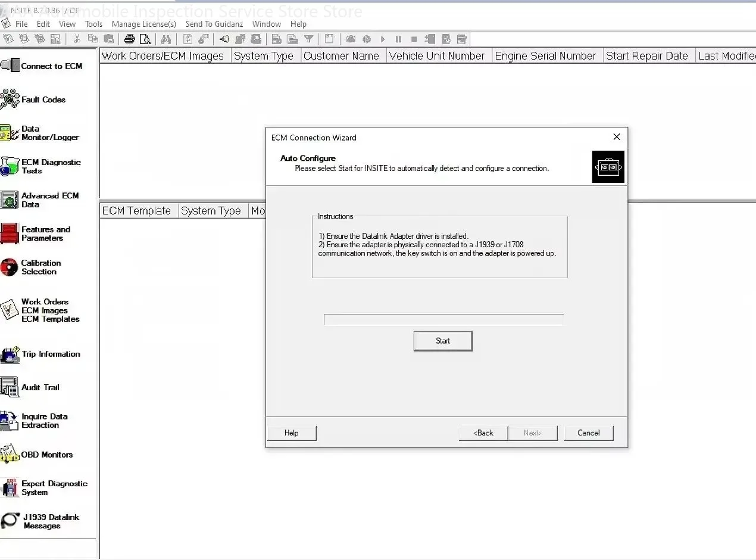Click the Paste clipboard toolbar icon
The width and height of the screenshot is (756, 560).
(x=108, y=39)
